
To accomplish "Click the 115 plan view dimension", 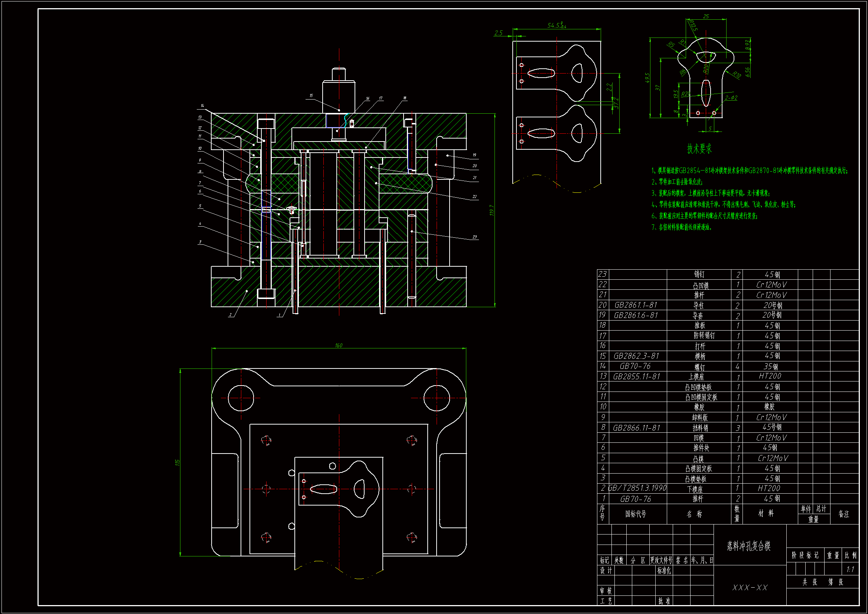I will point(177,462).
